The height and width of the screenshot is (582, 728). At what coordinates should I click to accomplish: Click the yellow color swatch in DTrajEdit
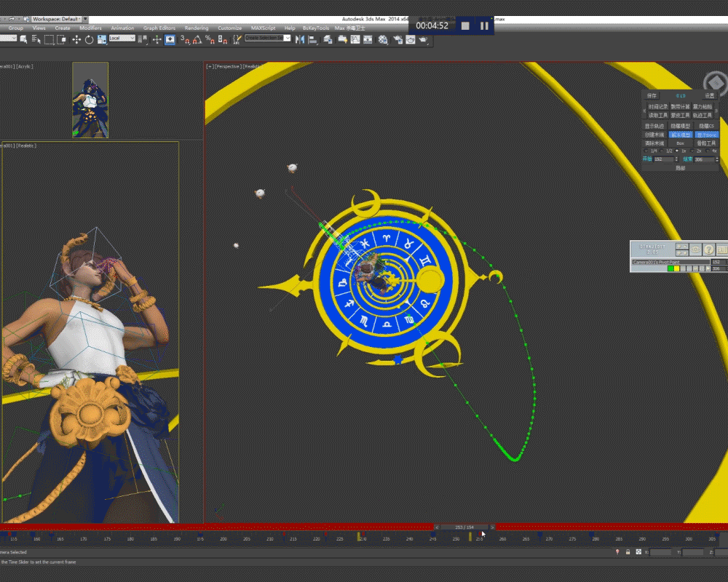click(677, 268)
